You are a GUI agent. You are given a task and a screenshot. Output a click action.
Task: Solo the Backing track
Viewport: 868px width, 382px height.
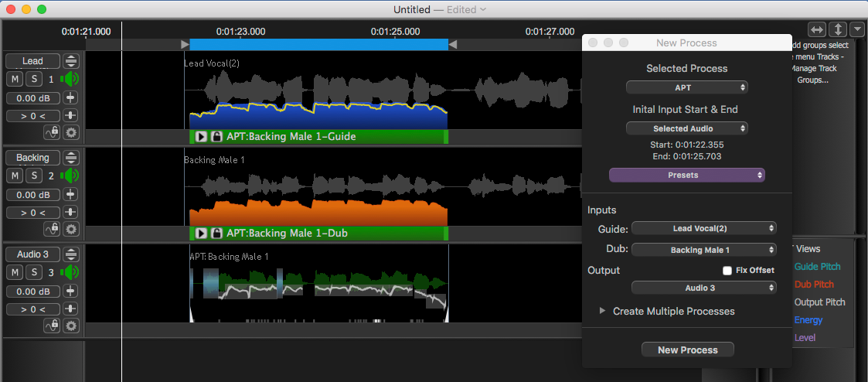(34, 176)
